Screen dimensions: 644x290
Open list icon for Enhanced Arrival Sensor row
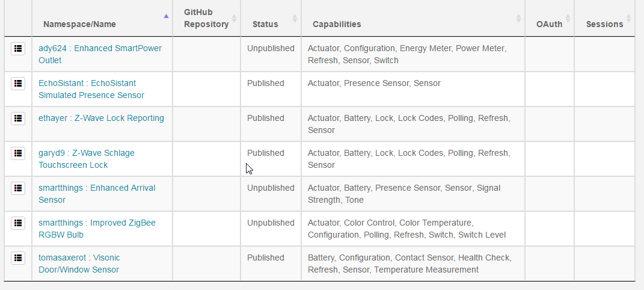17,188
